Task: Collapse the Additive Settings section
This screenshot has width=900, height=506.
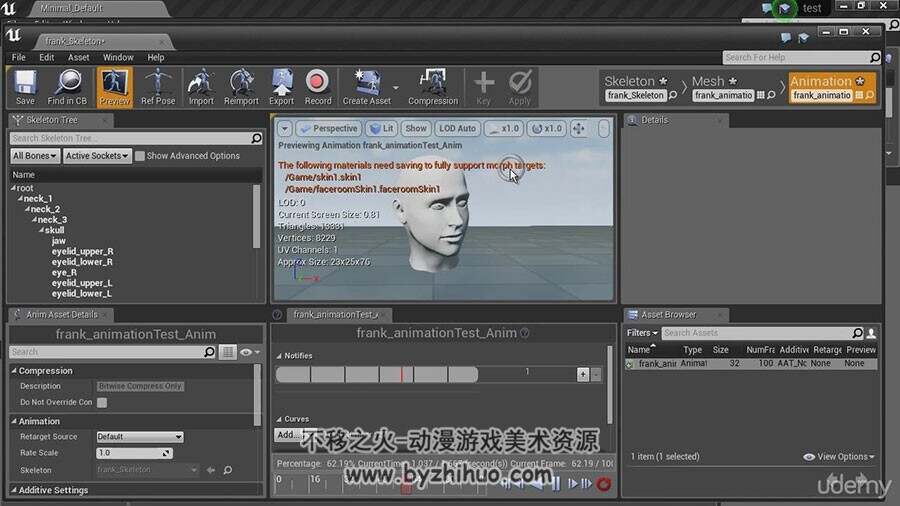Action: pos(14,491)
